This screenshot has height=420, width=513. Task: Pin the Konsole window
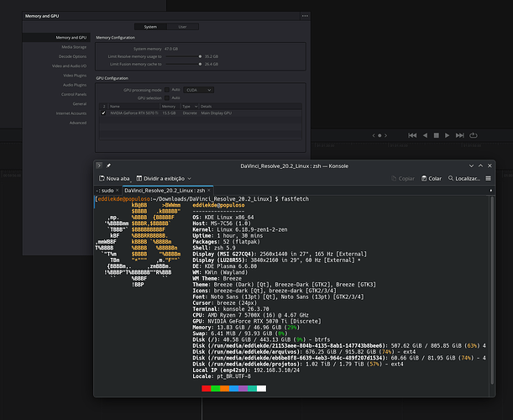pos(108,165)
